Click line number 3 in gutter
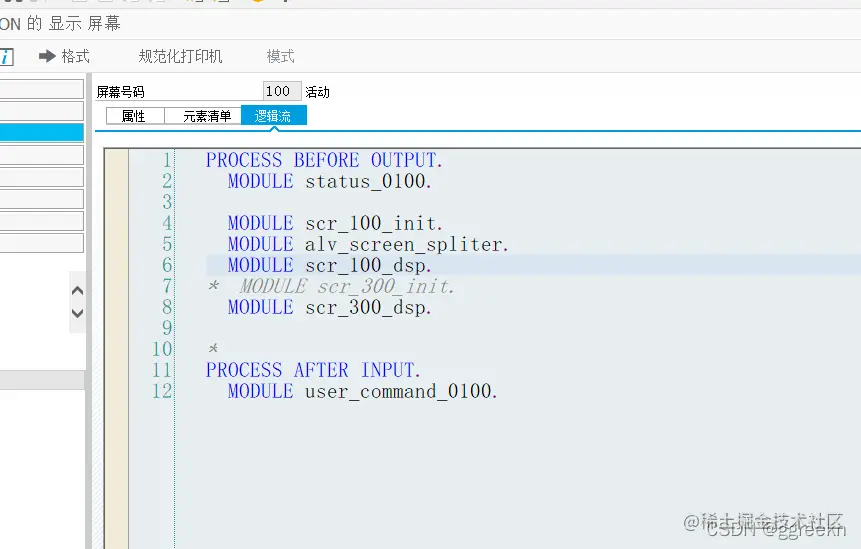The width and height of the screenshot is (861, 549). click(167, 202)
